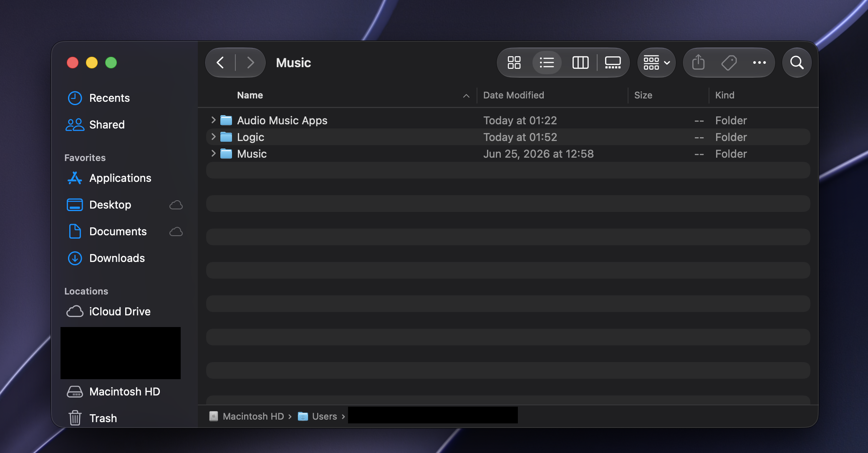
Task: Select the Music folder icon in list
Action: coord(226,154)
